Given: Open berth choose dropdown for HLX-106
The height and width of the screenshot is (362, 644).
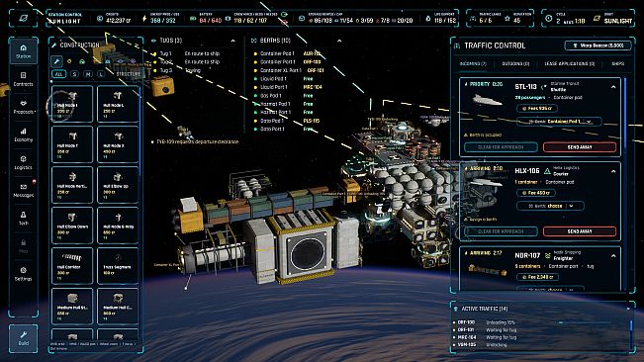Looking at the screenshot, I should pyautogui.click(x=550, y=206).
